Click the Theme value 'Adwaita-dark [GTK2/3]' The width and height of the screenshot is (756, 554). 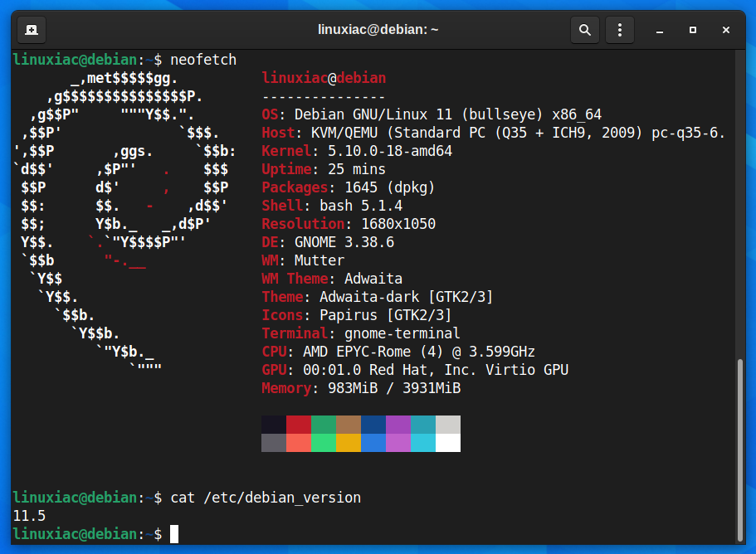click(406, 297)
